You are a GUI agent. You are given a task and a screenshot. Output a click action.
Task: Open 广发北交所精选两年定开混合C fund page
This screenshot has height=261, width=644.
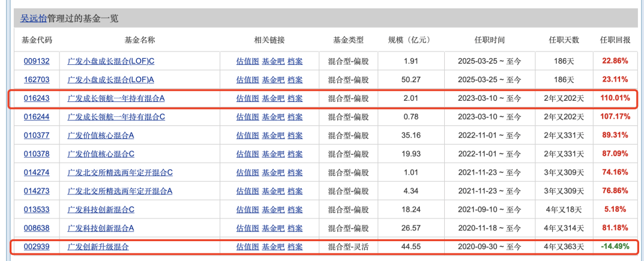click(120, 173)
